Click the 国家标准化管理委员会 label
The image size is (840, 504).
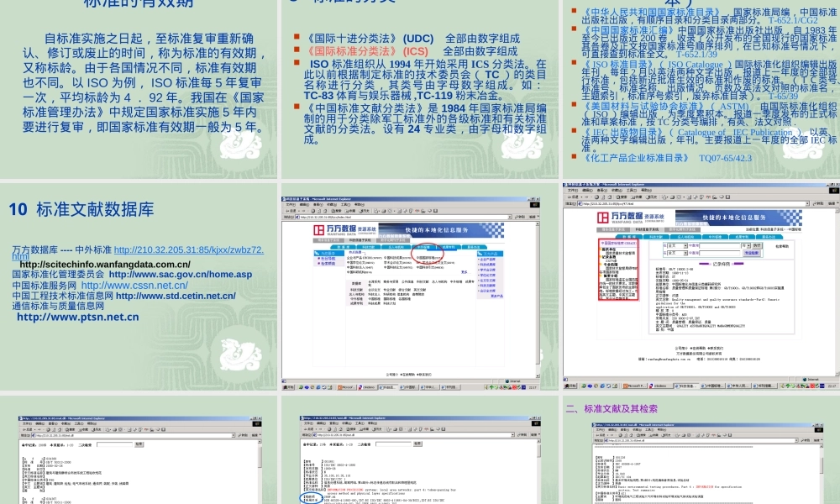click(x=58, y=274)
